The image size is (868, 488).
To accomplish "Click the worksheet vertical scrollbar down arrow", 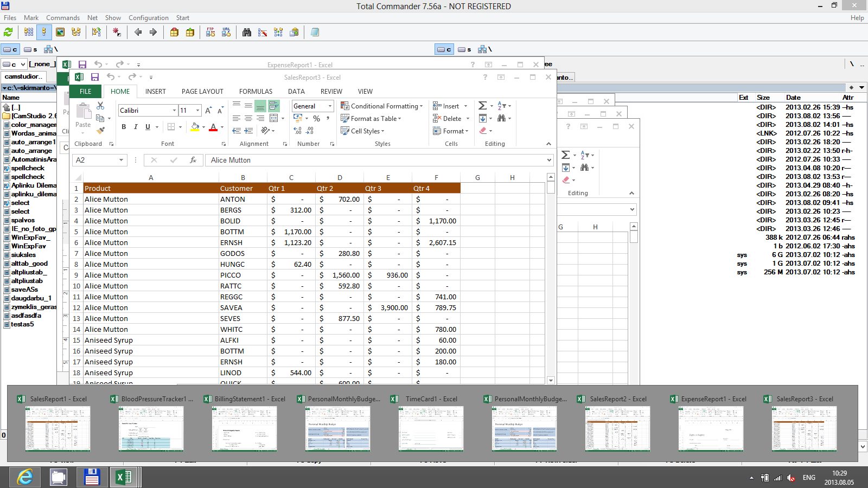I will [x=551, y=381].
